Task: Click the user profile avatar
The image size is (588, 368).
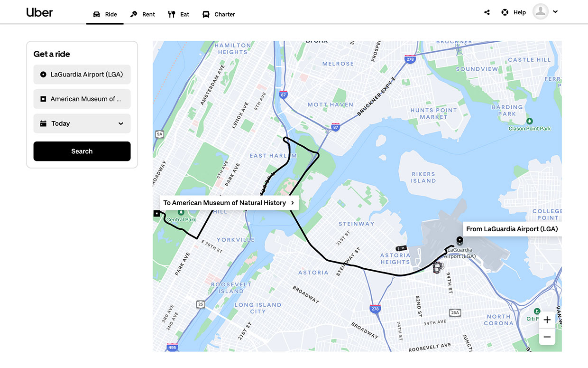Action: pos(541,12)
